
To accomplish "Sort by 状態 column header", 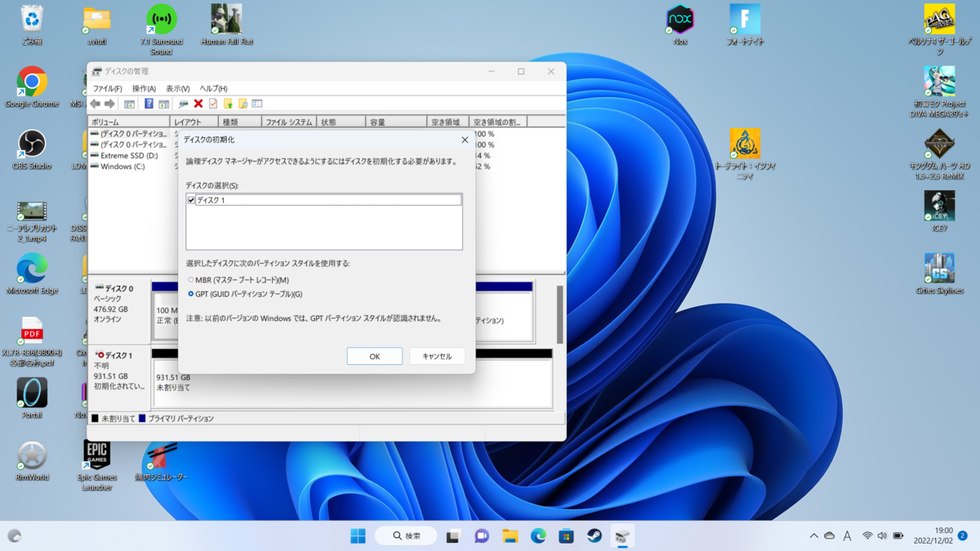I will [x=341, y=122].
